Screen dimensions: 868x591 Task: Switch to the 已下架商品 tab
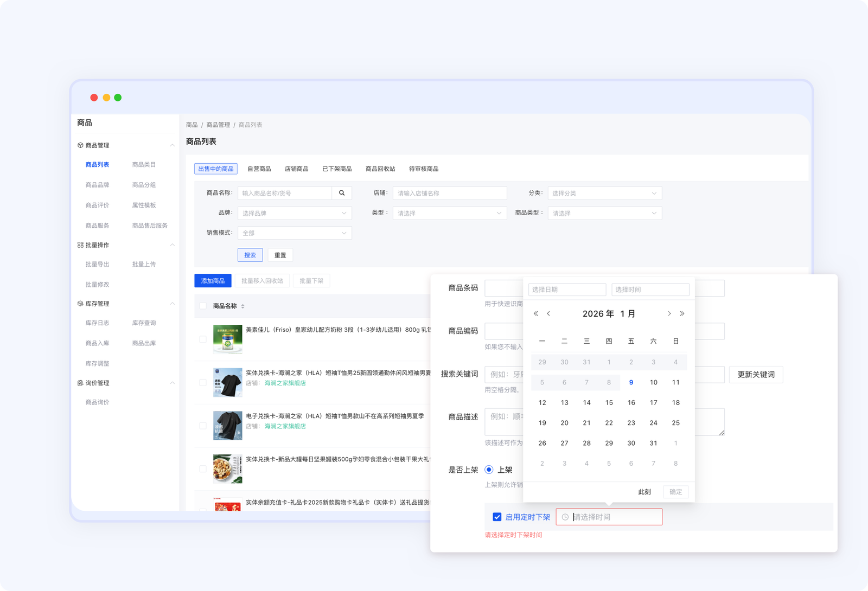tap(336, 169)
